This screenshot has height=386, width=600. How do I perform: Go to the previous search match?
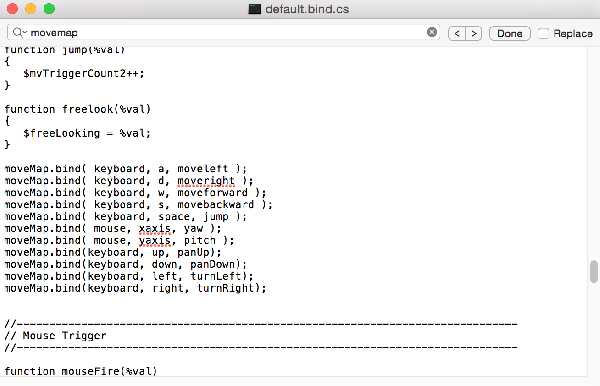click(x=457, y=34)
